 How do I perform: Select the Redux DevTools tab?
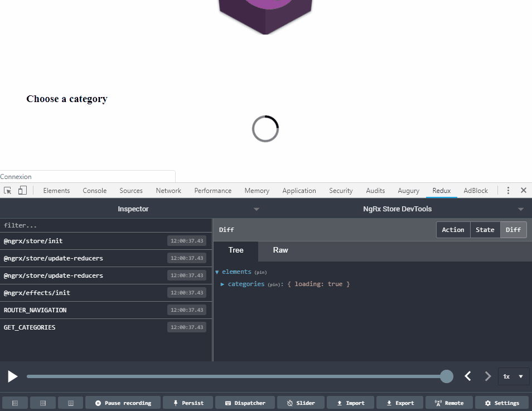442,190
